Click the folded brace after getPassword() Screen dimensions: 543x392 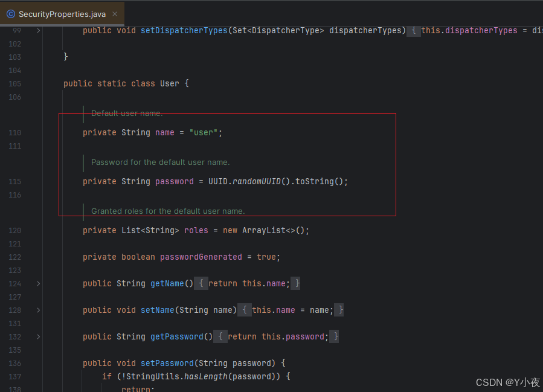(x=220, y=336)
